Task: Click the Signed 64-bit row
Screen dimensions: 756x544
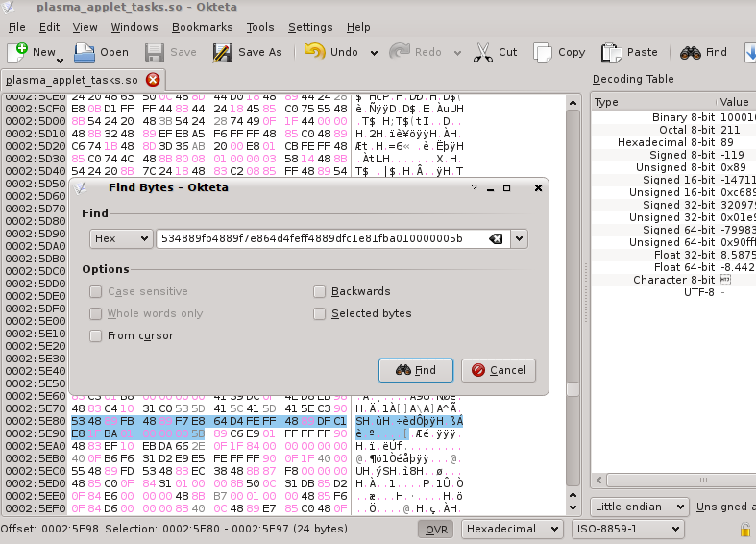Action: [673, 230]
